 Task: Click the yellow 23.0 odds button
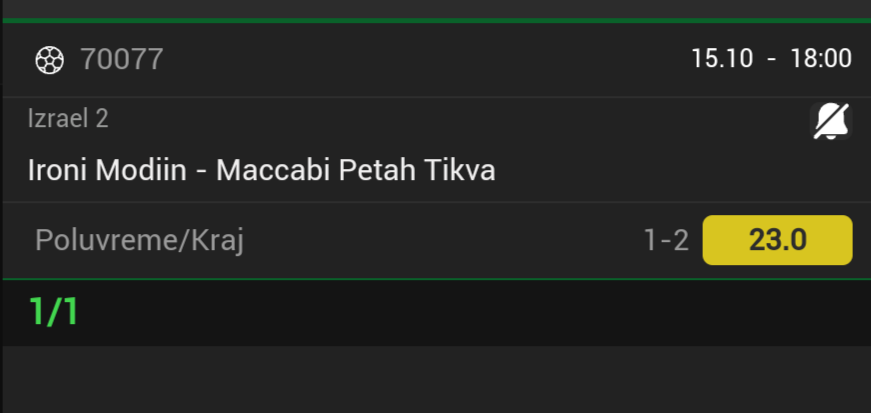point(777,240)
